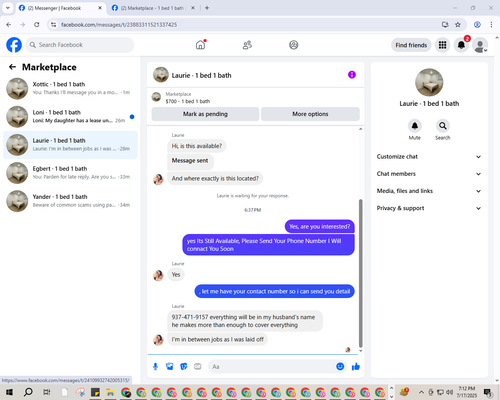Open the Notifications bell

(x=461, y=45)
